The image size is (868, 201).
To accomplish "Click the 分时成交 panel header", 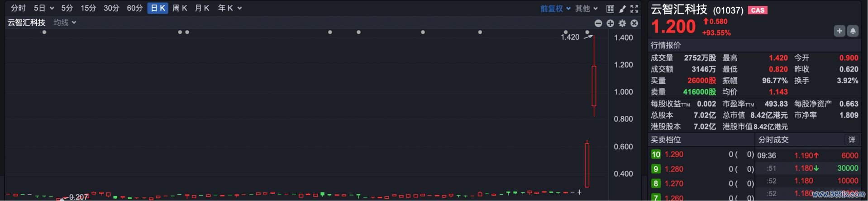I will (x=773, y=140).
